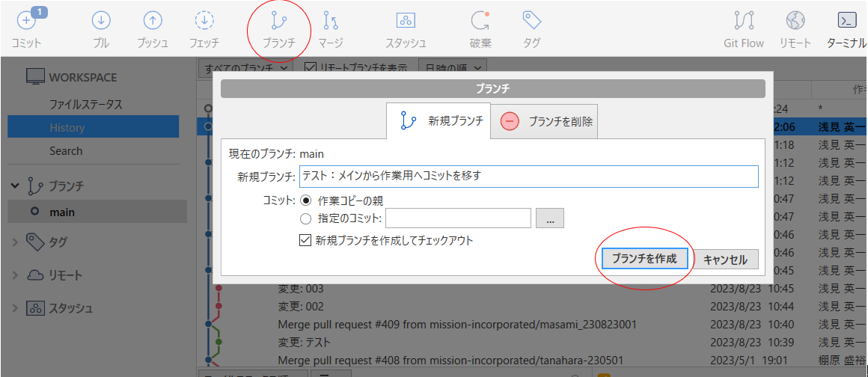Viewport: 868px width, 377px height.
Task: Open the Merge (マージ) tool
Action: [x=330, y=22]
